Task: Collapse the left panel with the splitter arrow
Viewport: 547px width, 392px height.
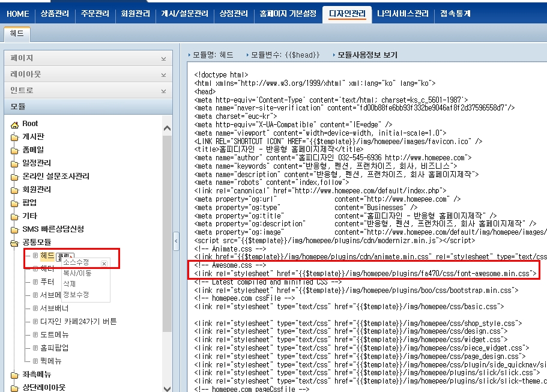Action: 176,241
